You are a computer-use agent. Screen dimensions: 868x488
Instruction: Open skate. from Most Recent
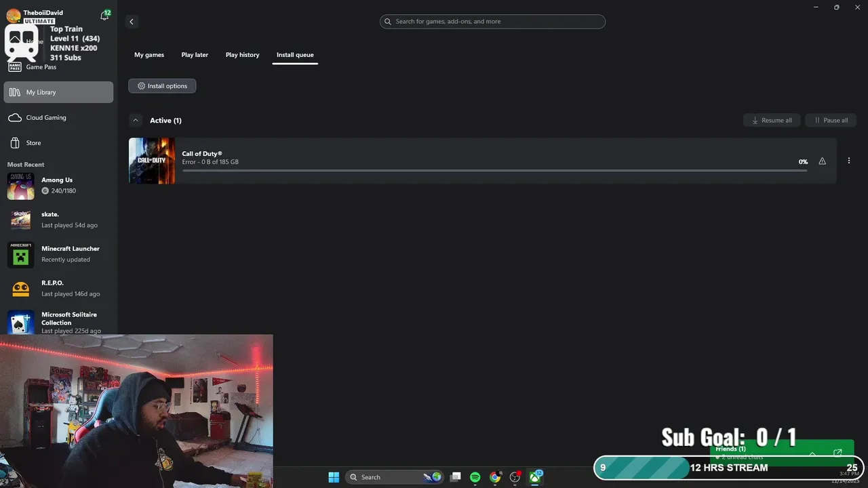click(58, 220)
